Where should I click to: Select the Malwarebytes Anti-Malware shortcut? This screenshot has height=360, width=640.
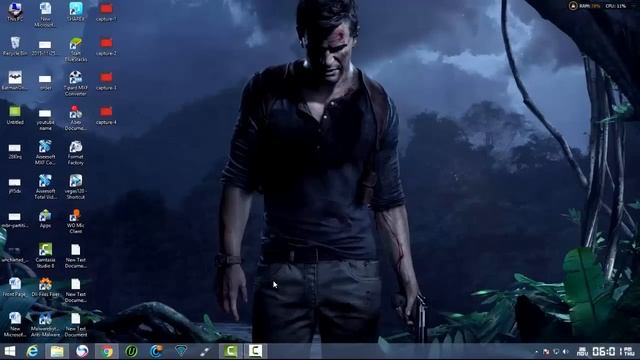tap(45, 324)
